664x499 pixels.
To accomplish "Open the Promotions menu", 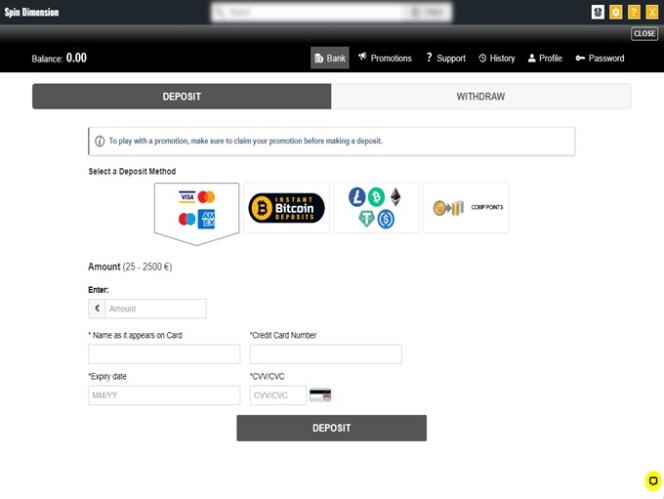I will click(385, 58).
